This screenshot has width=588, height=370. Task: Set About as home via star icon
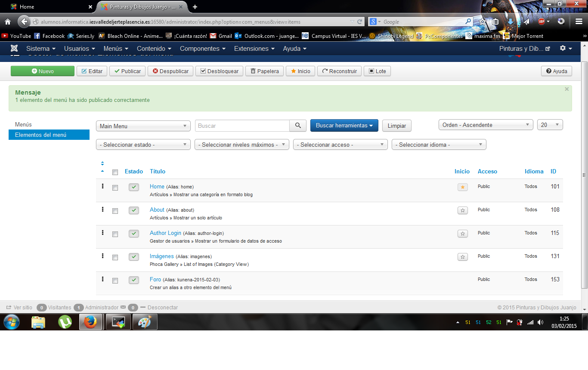tap(462, 210)
